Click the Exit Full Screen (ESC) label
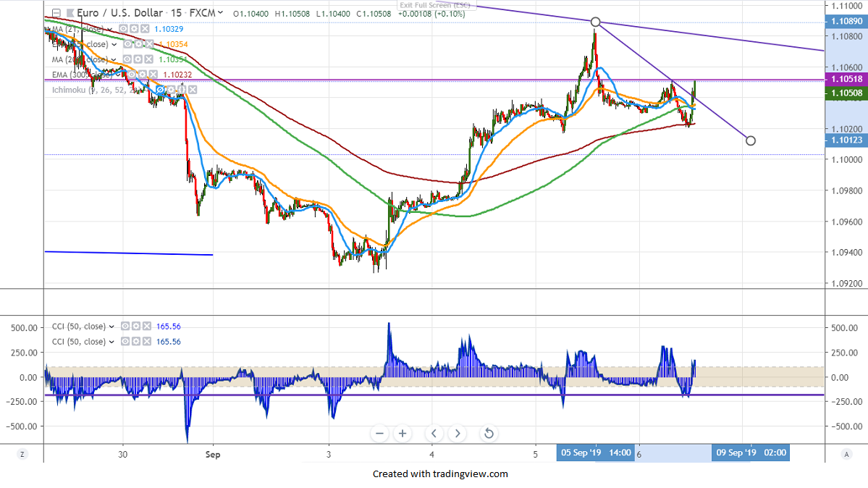The height and width of the screenshot is (488, 868). [x=435, y=5]
